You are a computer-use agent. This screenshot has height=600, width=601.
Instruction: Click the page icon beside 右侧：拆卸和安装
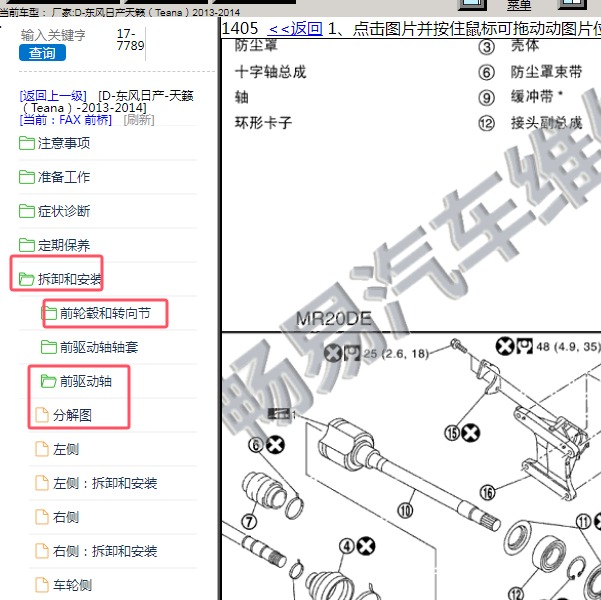pyautogui.click(x=42, y=551)
